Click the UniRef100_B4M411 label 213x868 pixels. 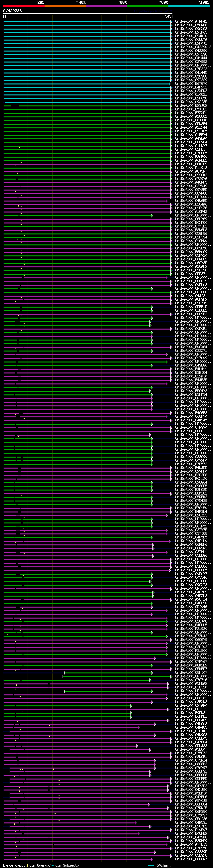coord(191,369)
